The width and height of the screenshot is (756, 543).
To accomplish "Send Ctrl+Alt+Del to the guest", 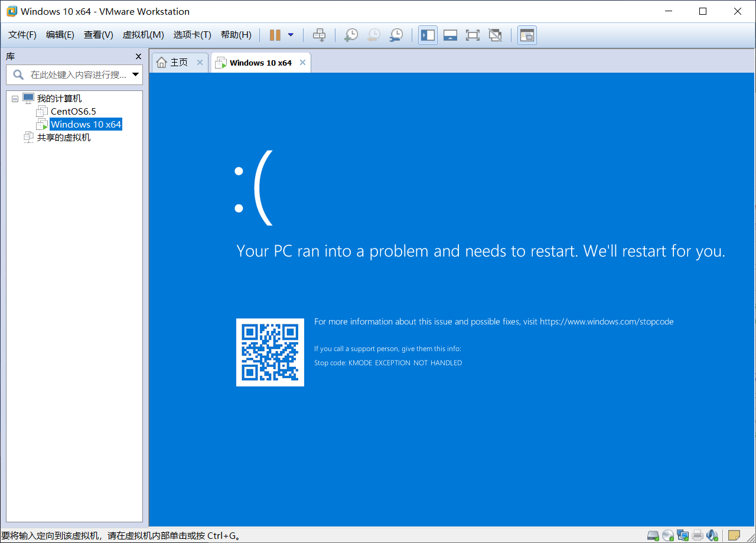I will pos(319,35).
